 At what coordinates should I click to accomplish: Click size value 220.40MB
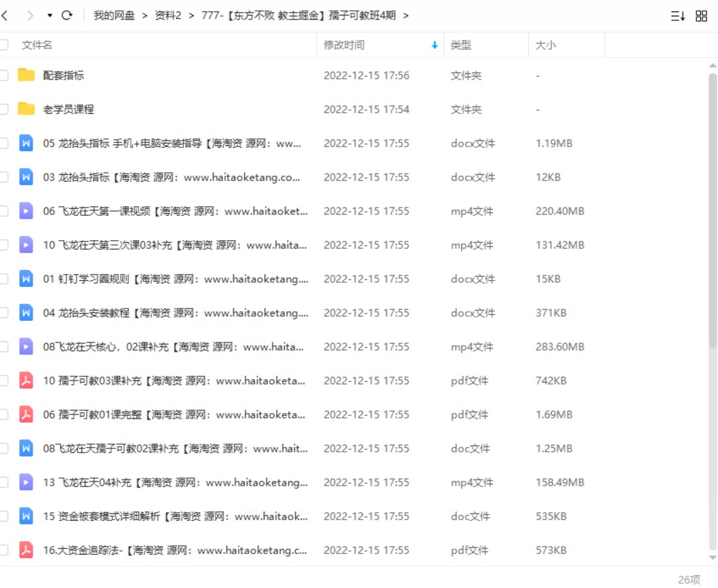point(560,211)
